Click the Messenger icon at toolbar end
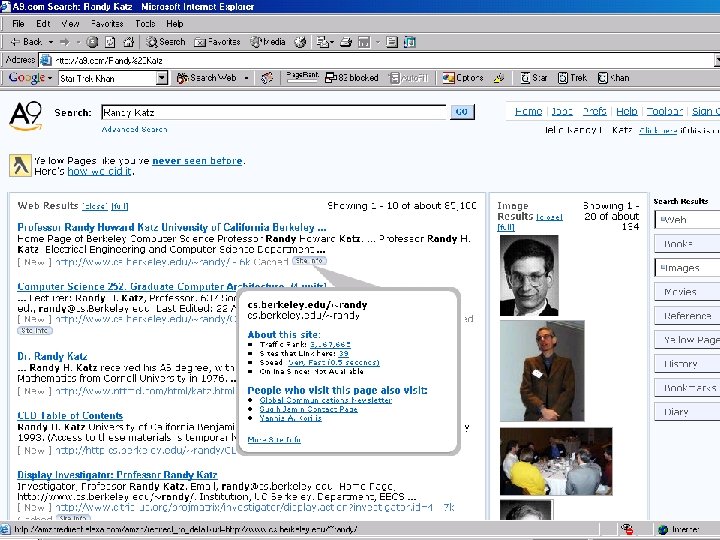 tap(410, 42)
